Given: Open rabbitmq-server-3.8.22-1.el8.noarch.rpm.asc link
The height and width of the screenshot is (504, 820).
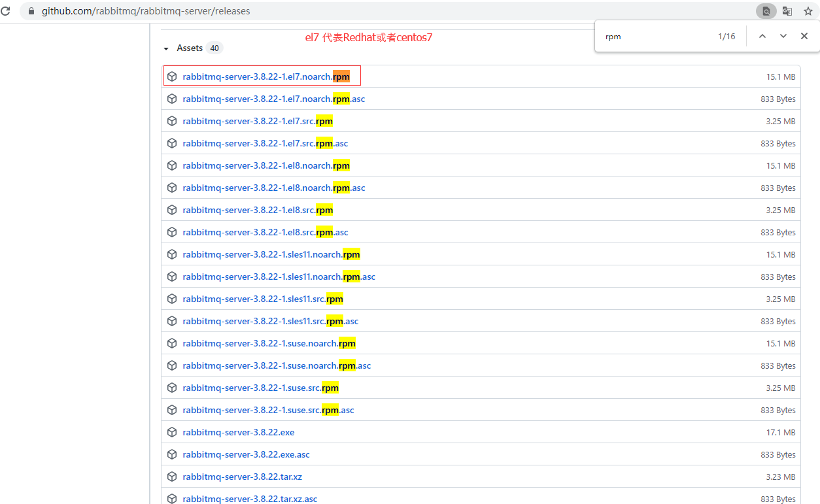Looking at the screenshot, I should pyautogui.click(x=274, y=188).
